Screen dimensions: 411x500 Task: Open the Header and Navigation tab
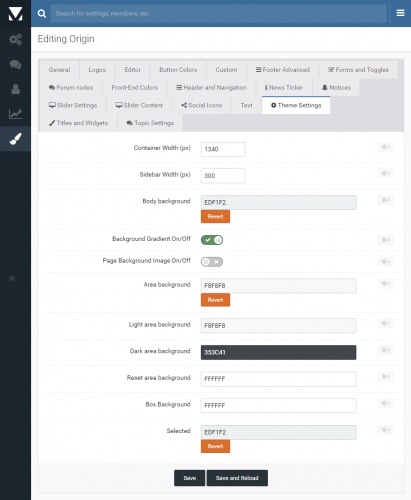(211, 87)
